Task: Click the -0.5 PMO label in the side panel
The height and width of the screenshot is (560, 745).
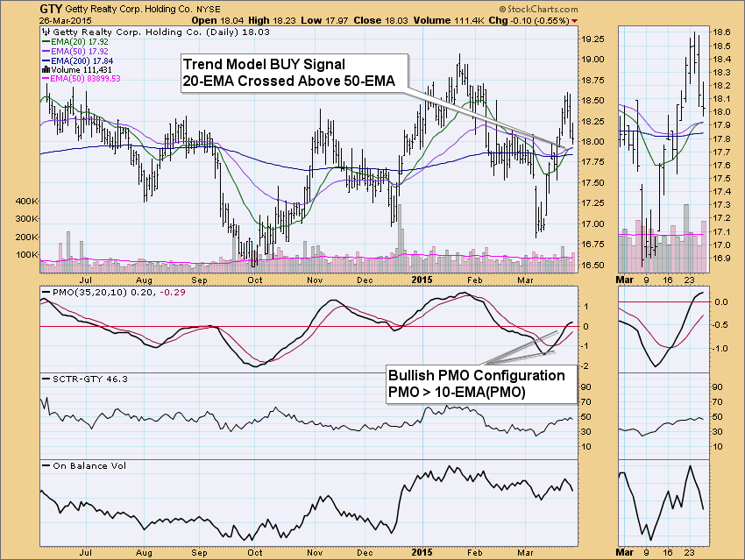Action: click(721, 325)
